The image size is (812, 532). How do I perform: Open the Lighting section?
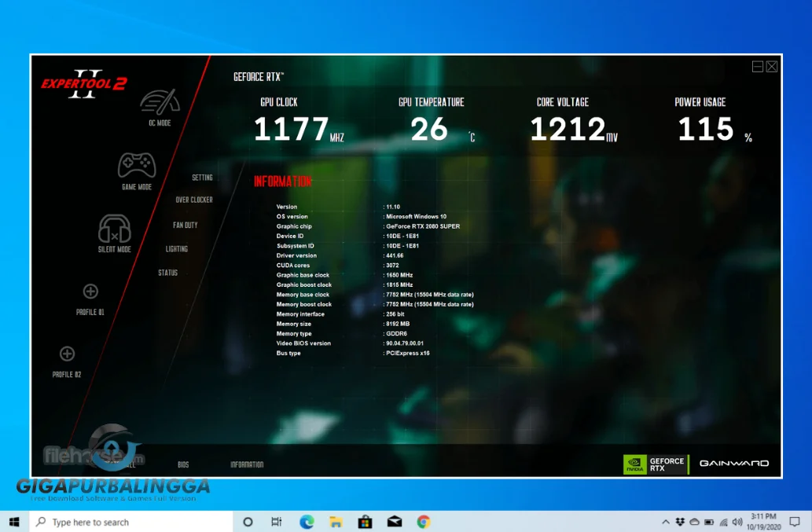pyautogui.click(x=177, y=249)
